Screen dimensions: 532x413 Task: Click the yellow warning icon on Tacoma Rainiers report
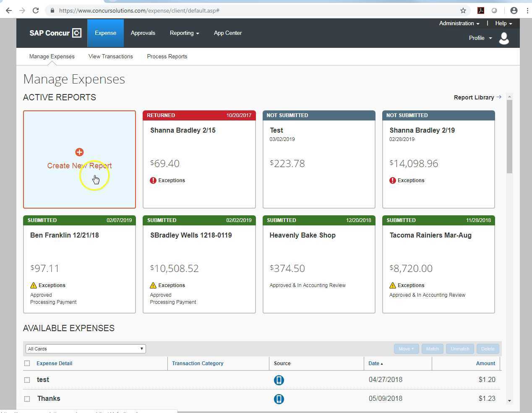[x=393, y=285]
